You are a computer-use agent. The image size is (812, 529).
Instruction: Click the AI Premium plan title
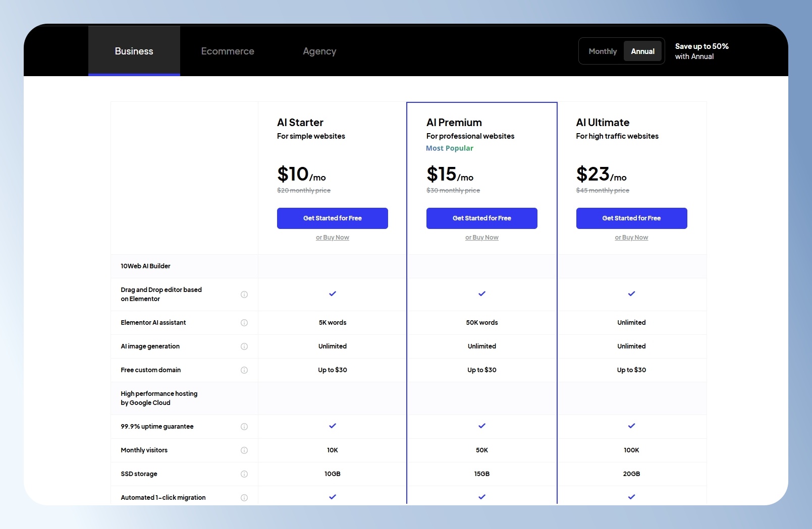point(454,123)
